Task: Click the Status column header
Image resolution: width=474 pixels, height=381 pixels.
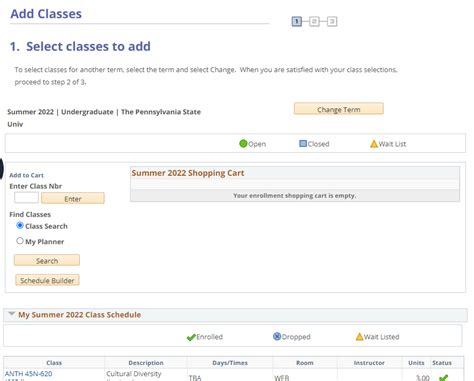Action: 442,363
